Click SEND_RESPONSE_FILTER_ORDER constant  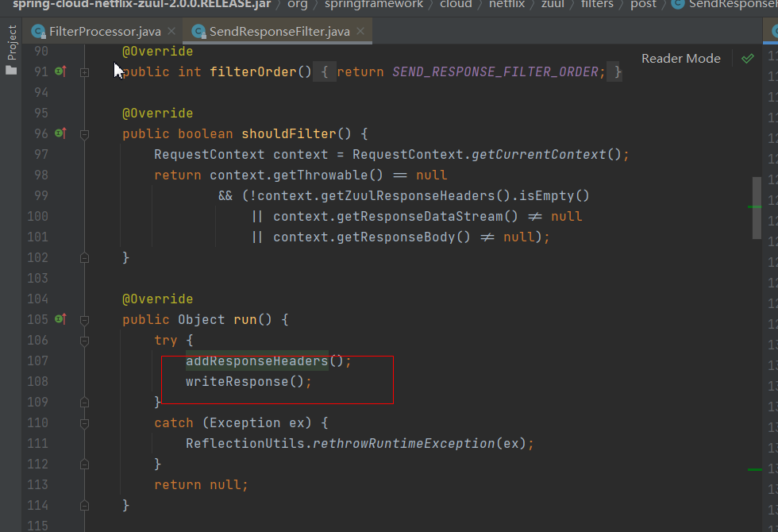[x=495, y=72]
